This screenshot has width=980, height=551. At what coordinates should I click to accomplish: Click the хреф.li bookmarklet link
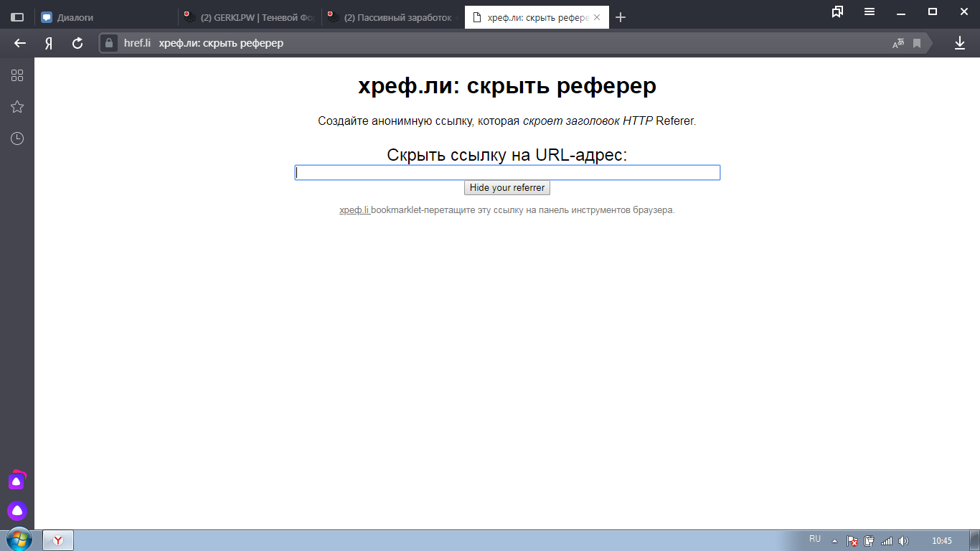click(354, 210)
